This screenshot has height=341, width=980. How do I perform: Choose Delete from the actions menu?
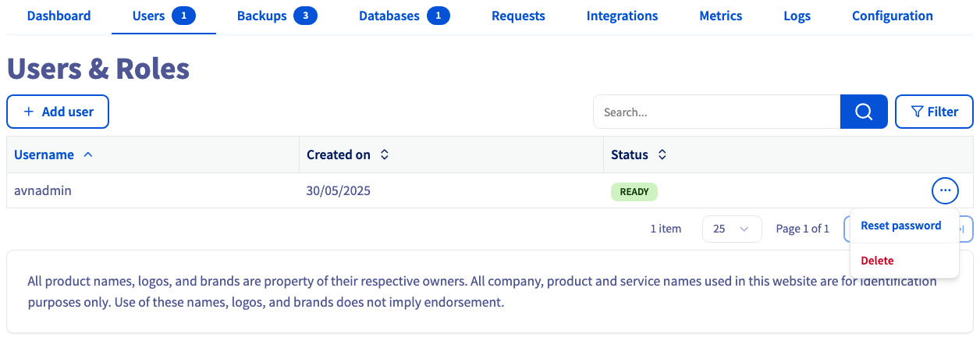(x=878, y=261)
